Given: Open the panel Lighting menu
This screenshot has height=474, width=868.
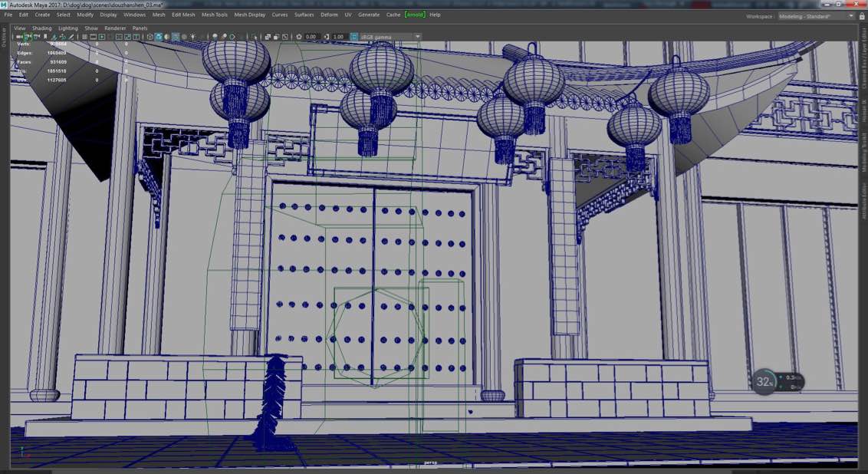Looking at the screenshot, I should coord(68,28).
